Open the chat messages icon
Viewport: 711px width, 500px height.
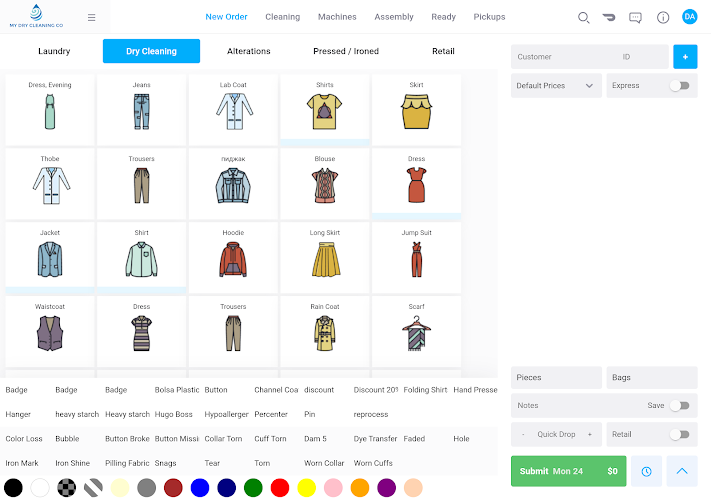coord(635,17)
